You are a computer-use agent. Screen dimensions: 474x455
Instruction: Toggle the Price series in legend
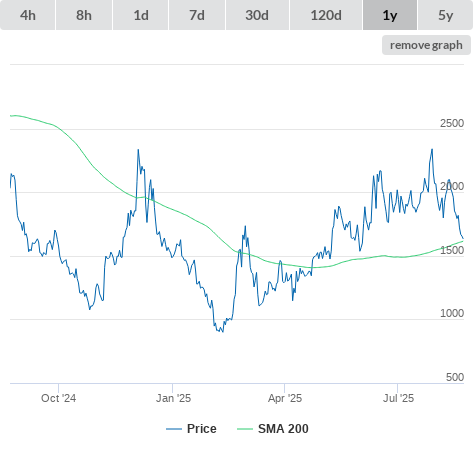[202, 429]
